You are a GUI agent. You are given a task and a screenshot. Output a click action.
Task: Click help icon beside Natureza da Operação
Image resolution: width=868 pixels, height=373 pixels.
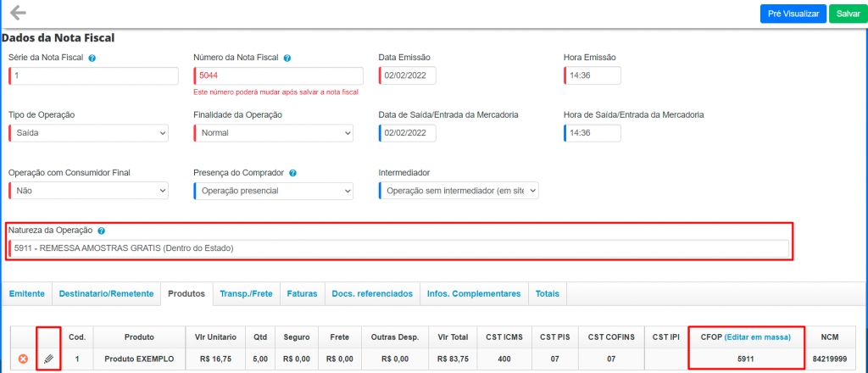[x=101, y=231]
